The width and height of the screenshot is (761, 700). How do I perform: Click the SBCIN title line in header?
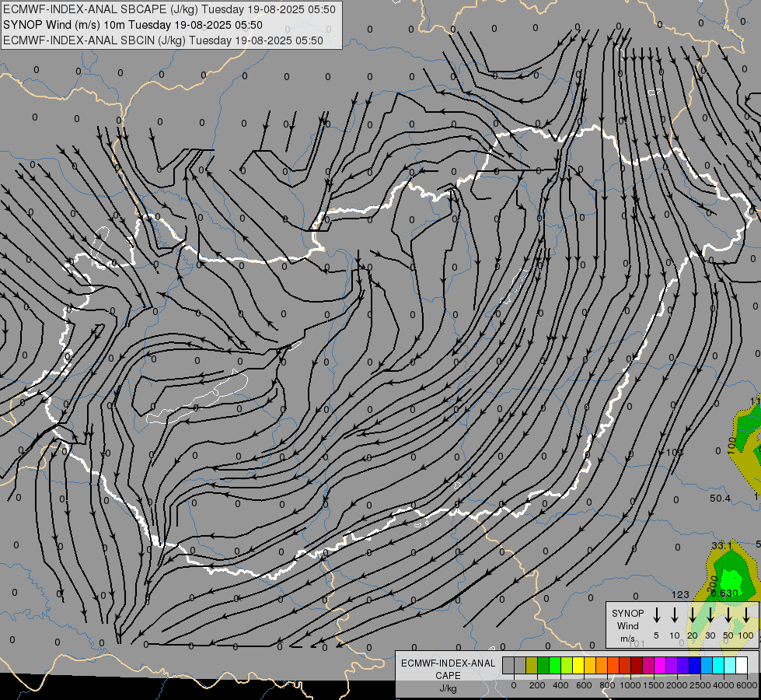click(x=162, y=40)
